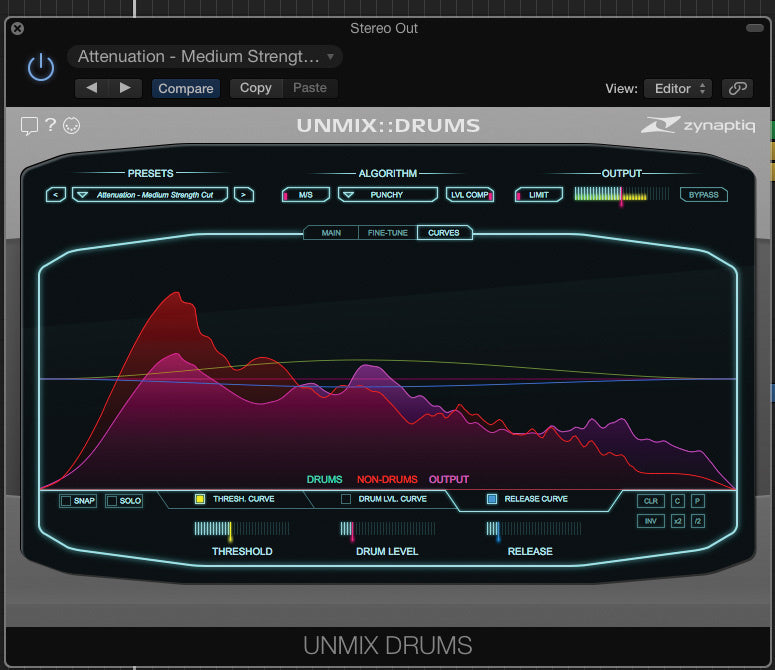
Task: Toggle the plugin power button
Action: coord(41,67)
